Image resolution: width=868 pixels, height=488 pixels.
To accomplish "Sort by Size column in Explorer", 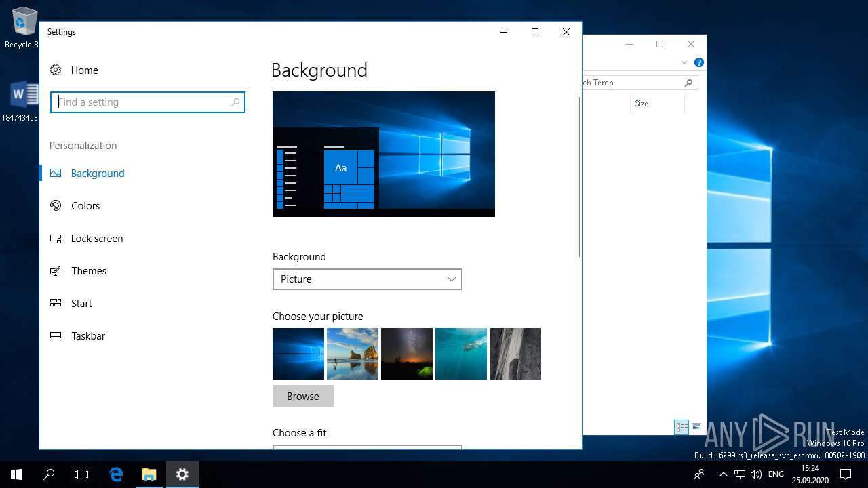I will point(641,104).
